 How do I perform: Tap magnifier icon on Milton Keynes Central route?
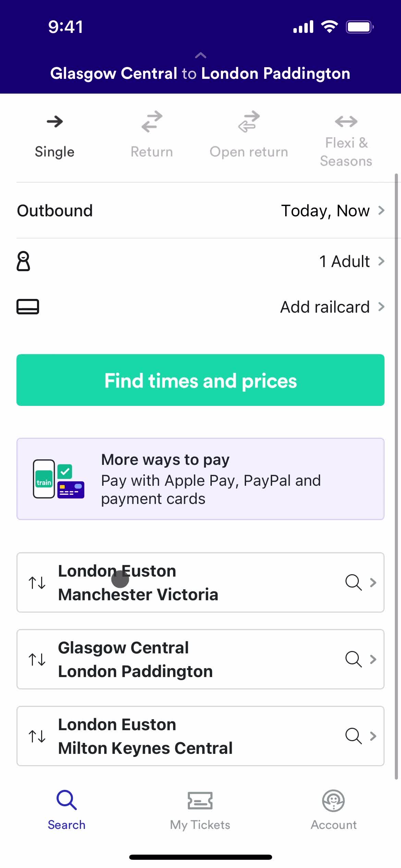(353, 736)
